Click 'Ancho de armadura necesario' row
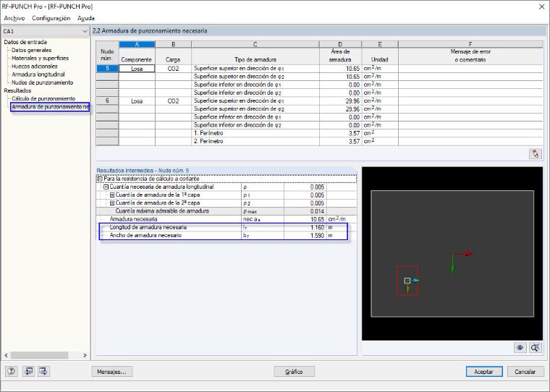Screen dimensions: 550x392 (x=227, y=235)
